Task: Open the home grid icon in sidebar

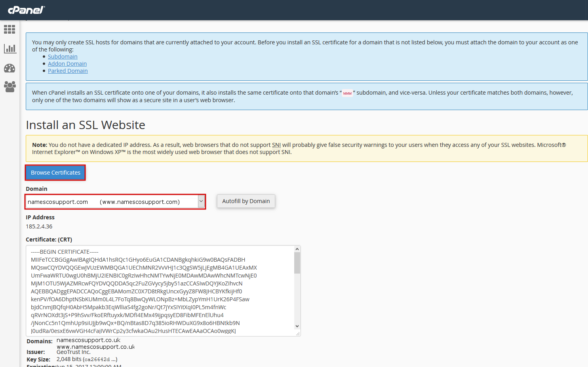Action: pos(10,29)
